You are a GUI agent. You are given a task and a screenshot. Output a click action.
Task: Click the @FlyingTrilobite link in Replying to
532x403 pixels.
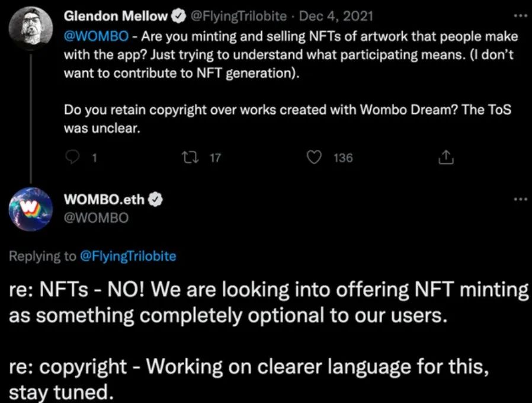tap(128, 255)
